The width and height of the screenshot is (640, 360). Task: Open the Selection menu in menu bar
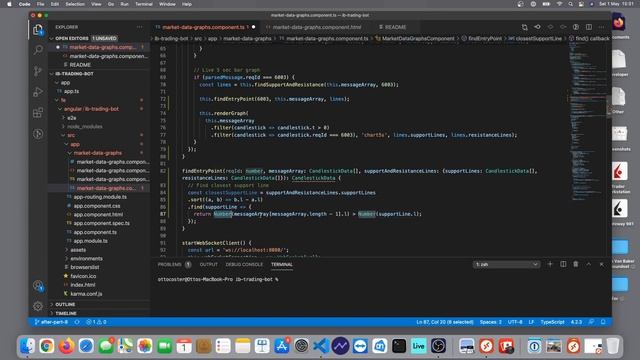[x=75, y=4]
